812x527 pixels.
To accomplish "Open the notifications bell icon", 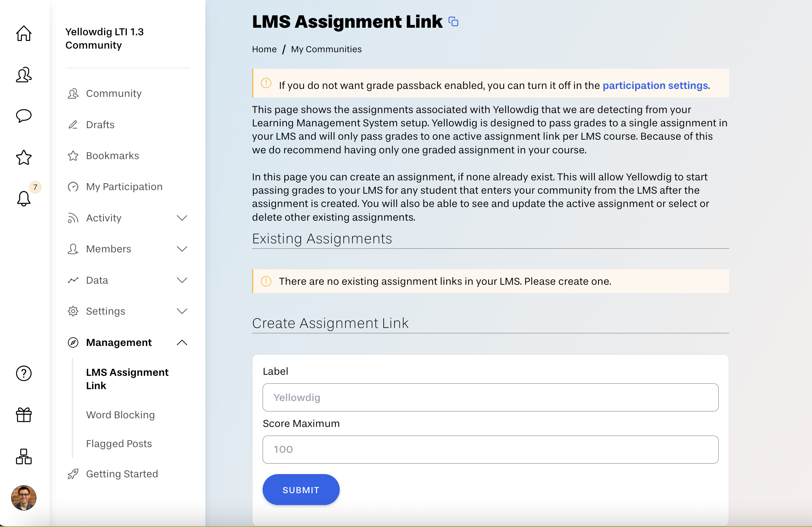I will coord(24,198).
